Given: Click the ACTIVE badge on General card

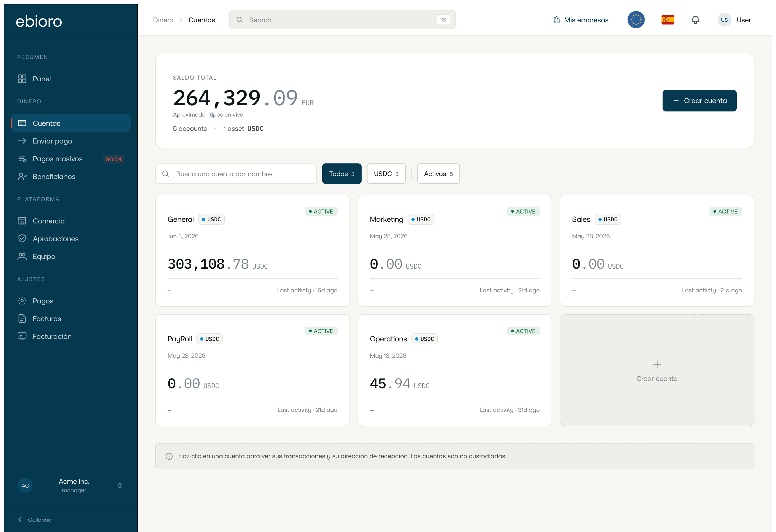Looking at the screenshot, I should point(321,211).
